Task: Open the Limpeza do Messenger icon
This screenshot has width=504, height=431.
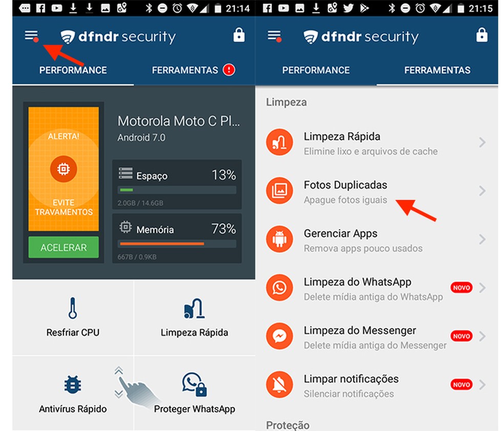Action: click(279, 336)
